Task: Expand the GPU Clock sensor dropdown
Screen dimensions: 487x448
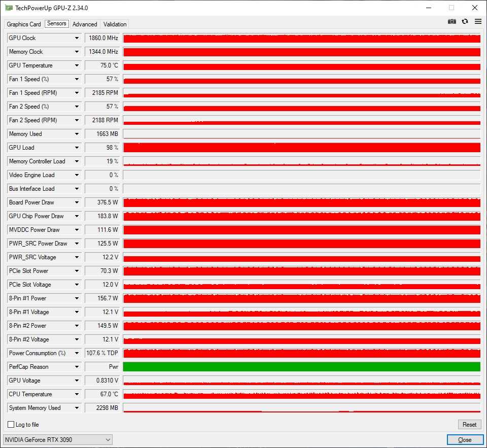Action: 77,38
